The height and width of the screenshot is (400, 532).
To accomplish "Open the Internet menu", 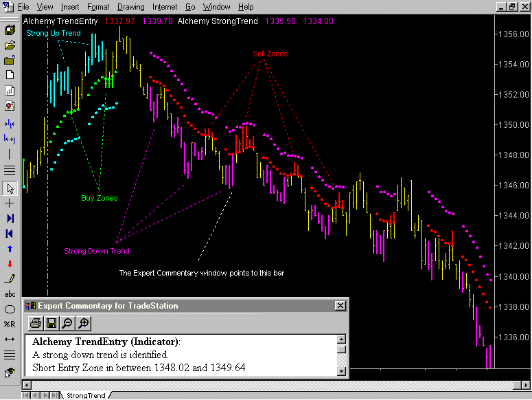I will point(165,7).
